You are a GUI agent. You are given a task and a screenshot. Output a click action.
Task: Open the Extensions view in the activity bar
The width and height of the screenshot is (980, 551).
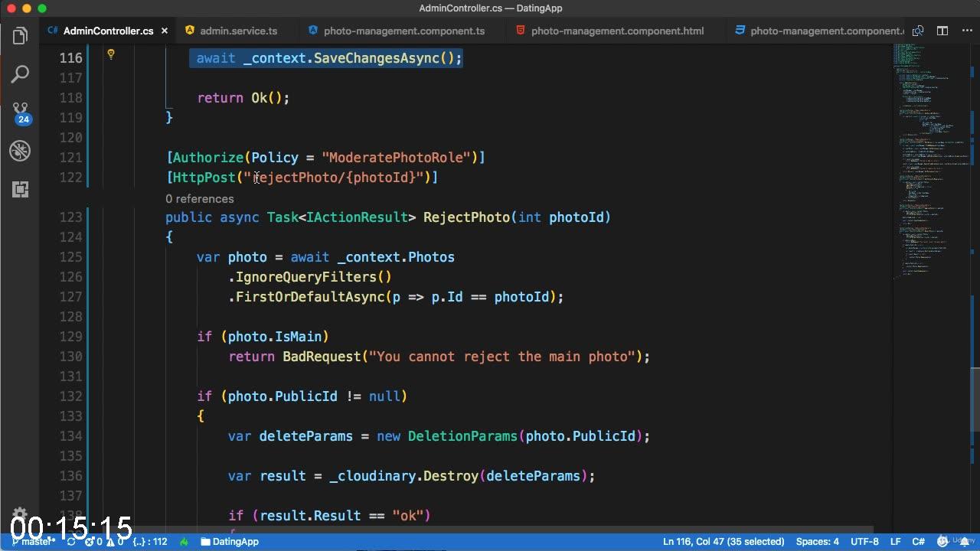[x=20, y=189]
